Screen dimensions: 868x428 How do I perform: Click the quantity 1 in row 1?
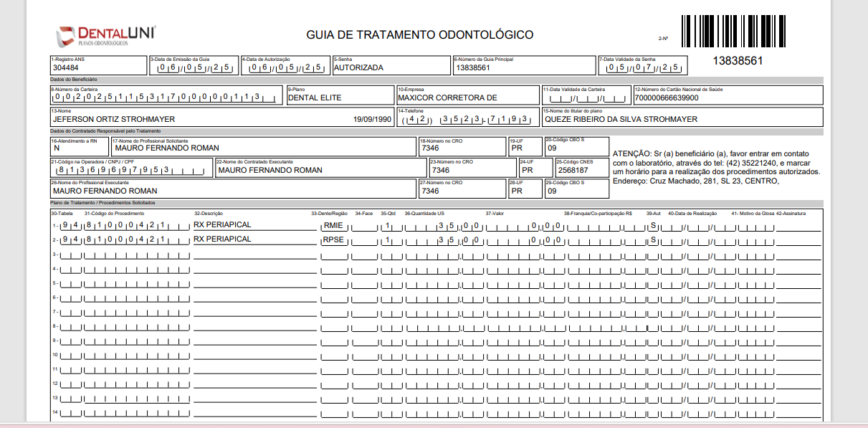click(388, 226)
